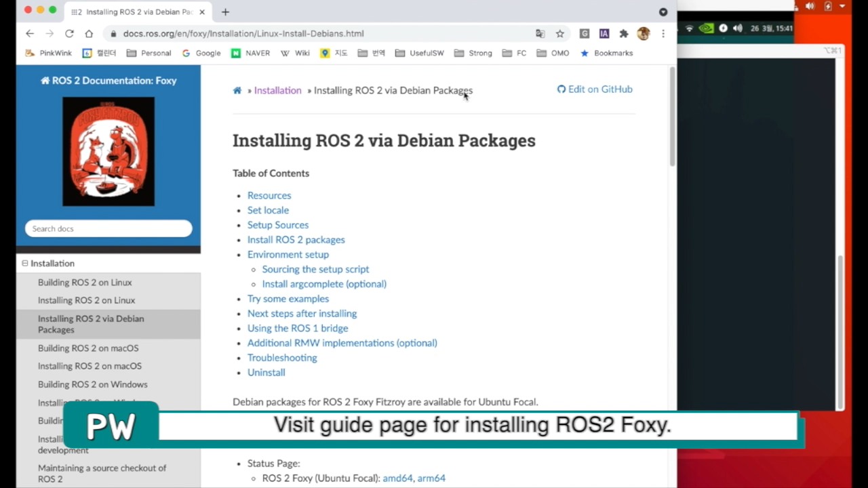This screenshot has height=488, width=868.
Task: Jump to Uninstall section
Action: coord(267,373)
